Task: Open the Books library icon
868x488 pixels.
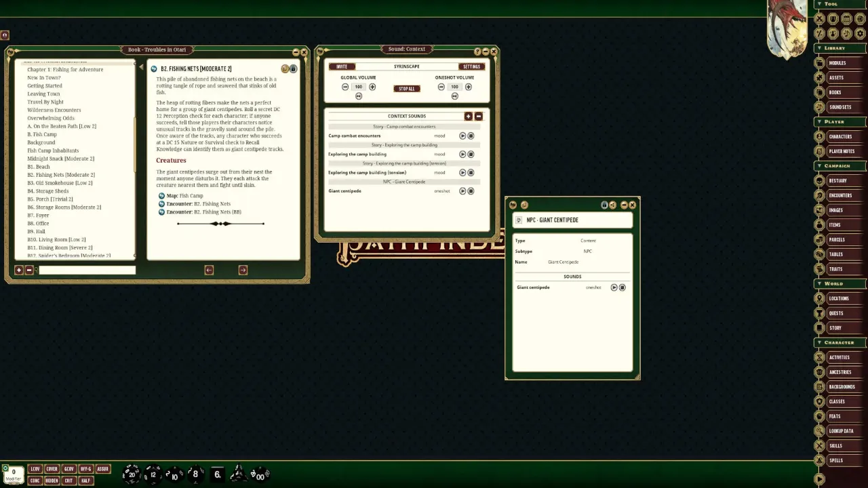Action: click(x=820, y=92)
